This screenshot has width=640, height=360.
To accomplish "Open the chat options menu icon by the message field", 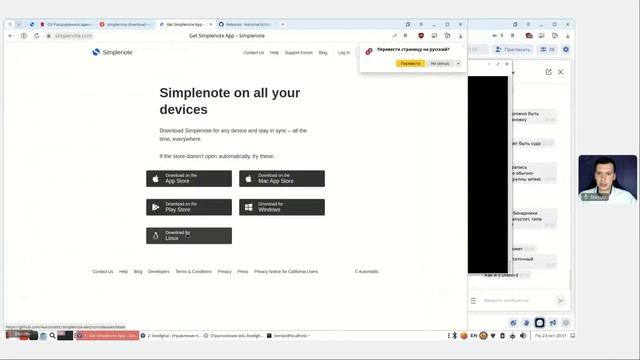I will 473,300.
